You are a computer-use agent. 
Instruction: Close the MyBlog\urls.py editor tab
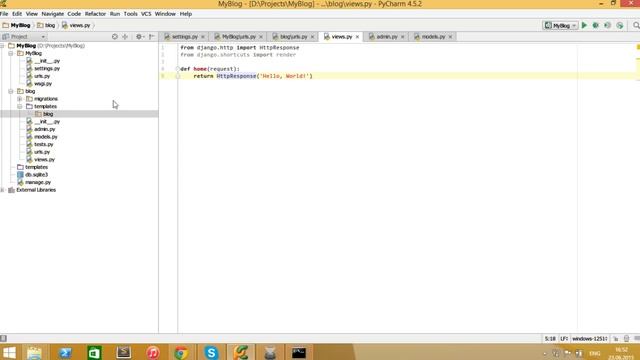[261, 37]
